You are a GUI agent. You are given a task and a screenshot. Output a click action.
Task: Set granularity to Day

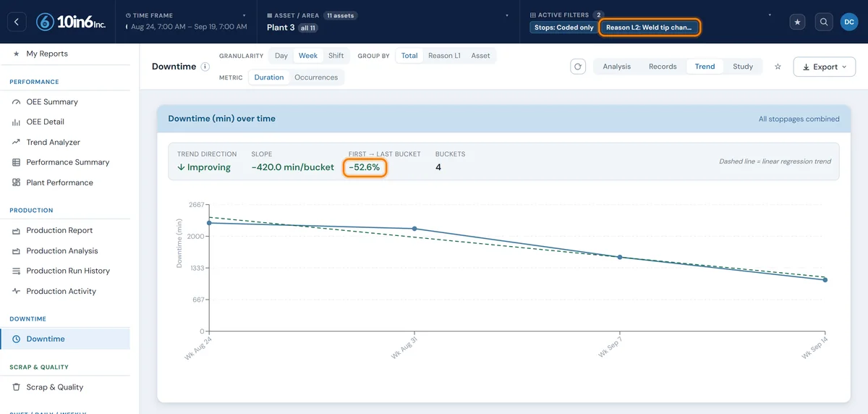click(281, 56)
